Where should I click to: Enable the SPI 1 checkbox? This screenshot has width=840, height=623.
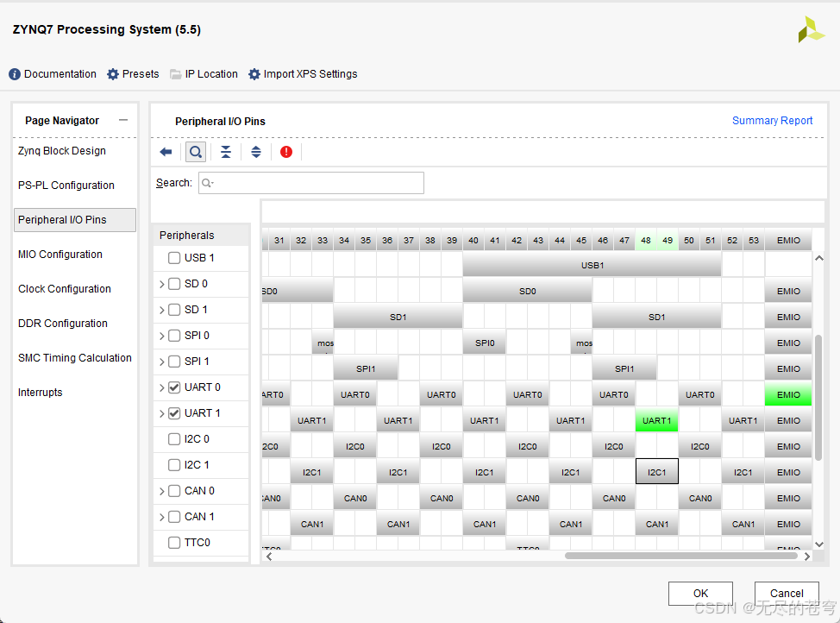click(x=174, y=362)
